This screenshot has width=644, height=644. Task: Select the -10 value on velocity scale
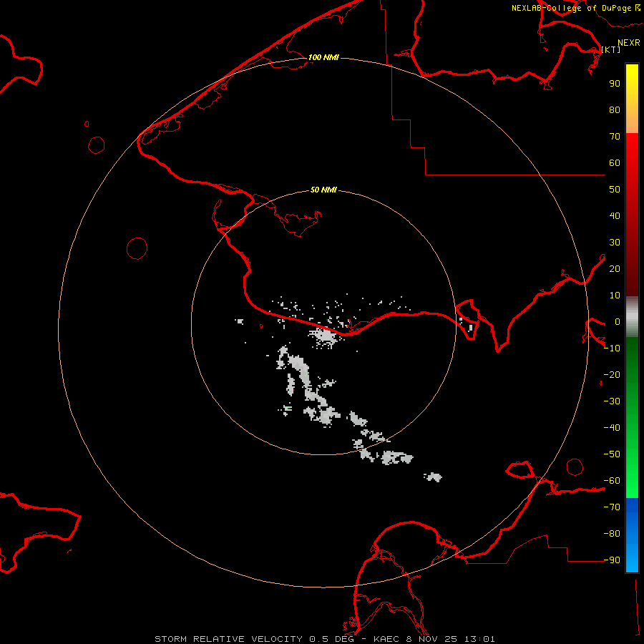[x=612, y=348]
